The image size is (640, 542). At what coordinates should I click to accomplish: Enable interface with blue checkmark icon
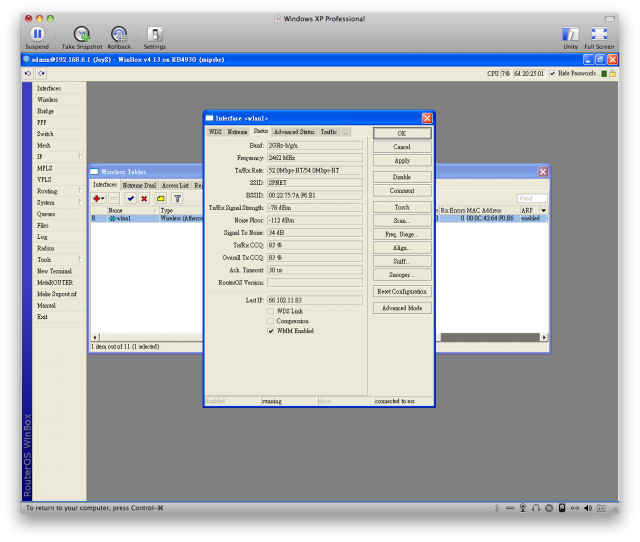point(131,199)
